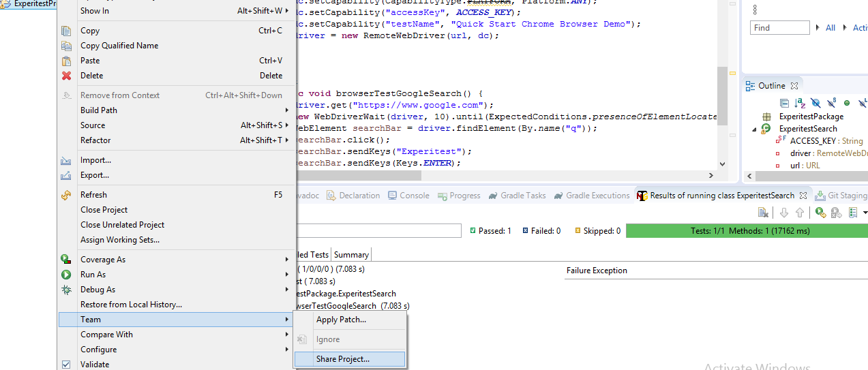Choose Restore from Local History
868x370 pixels.
point(177,305)
